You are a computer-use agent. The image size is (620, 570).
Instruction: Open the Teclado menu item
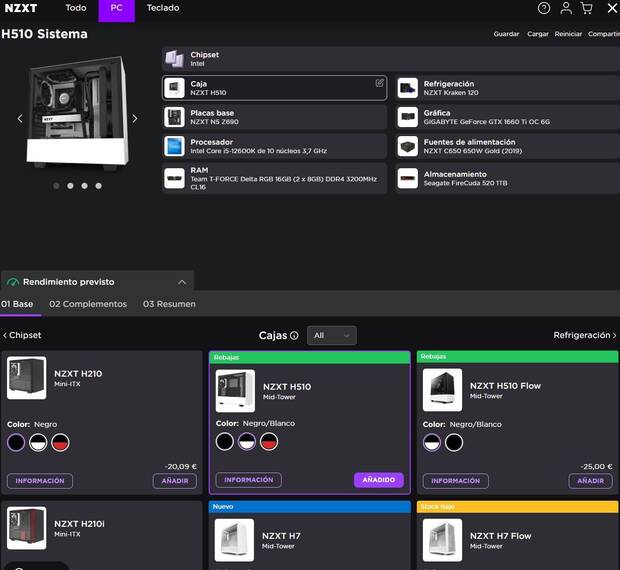163,8
